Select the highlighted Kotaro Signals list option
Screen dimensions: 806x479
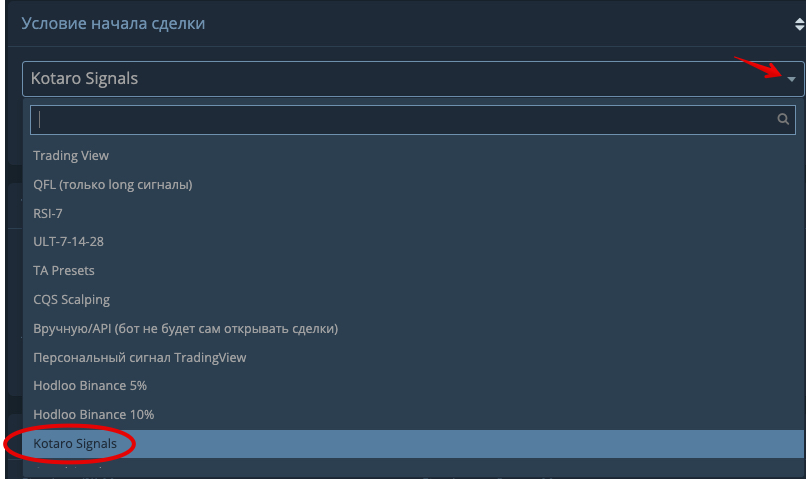click(75, 443)
